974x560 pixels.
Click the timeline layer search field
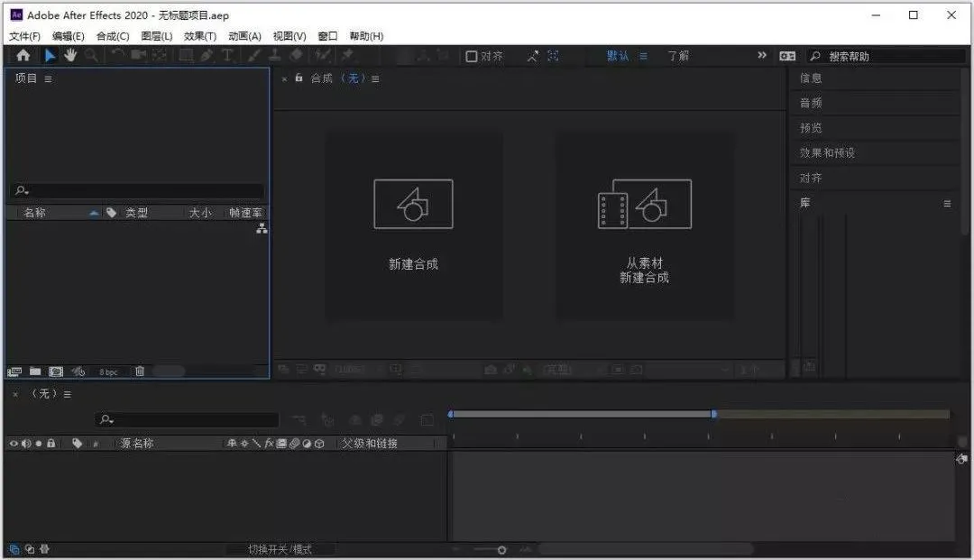(x=187, y=419)
